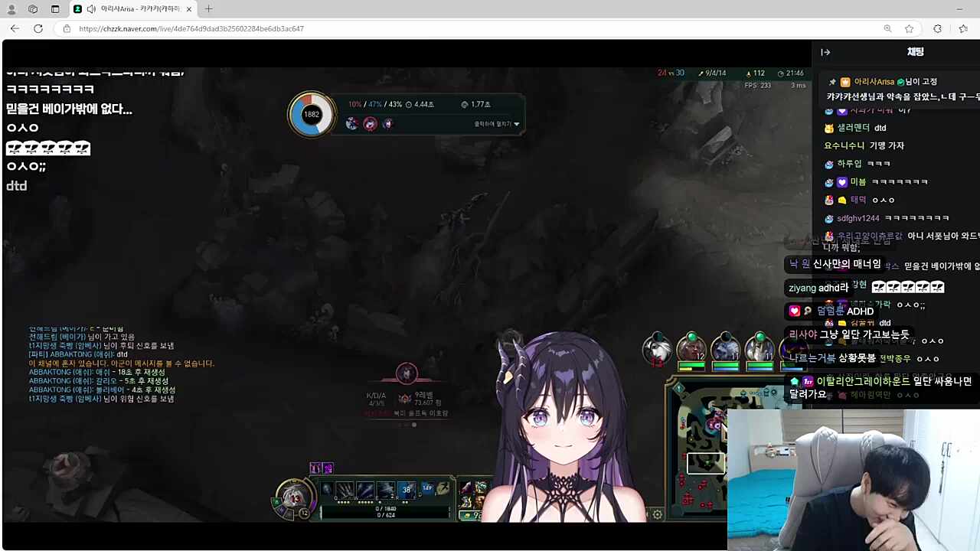Select the third champion icon in damage panel
This screenshot has height=551, width=980.
click(x=387, y=123)
